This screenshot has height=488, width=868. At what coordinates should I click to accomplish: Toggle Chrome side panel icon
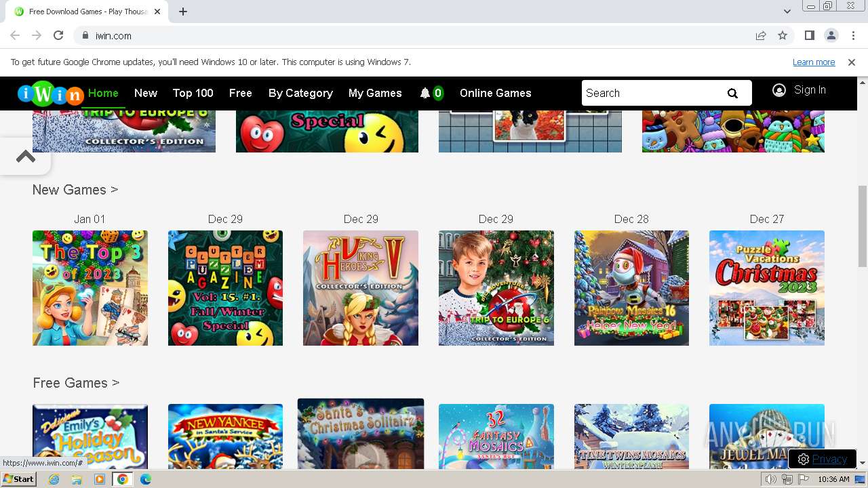pos(809,35)
